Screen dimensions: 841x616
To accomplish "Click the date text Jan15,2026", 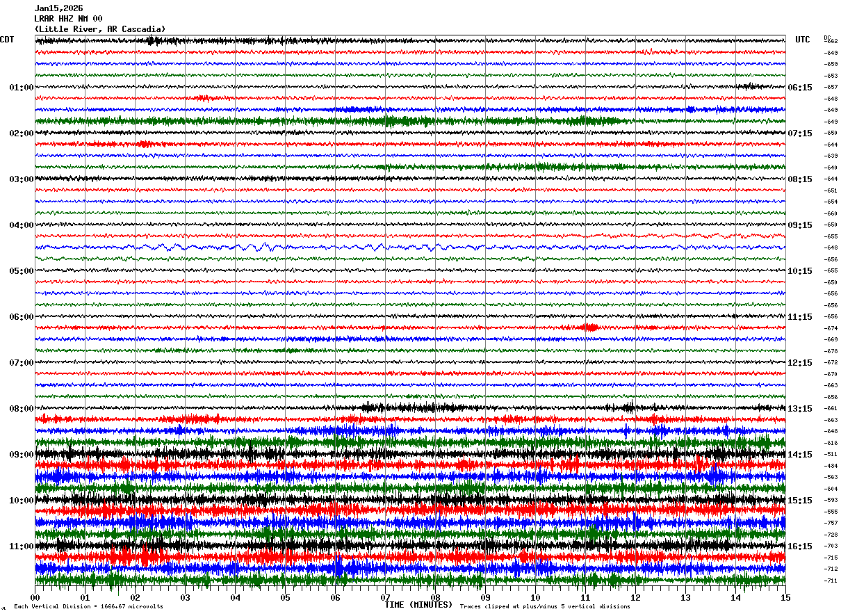I will click(x=58, y=8).
